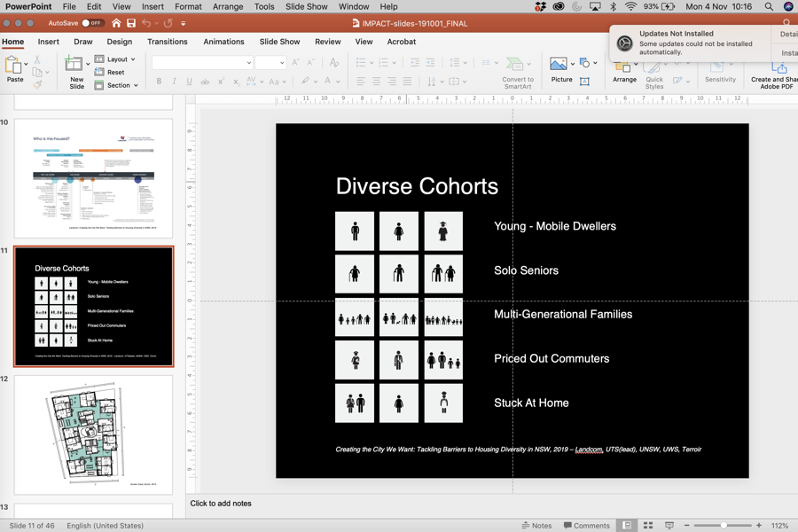The height and width of the screenshot is (532, 798).
Task: Click the Picture insert icon
Action: coord(559,65)
